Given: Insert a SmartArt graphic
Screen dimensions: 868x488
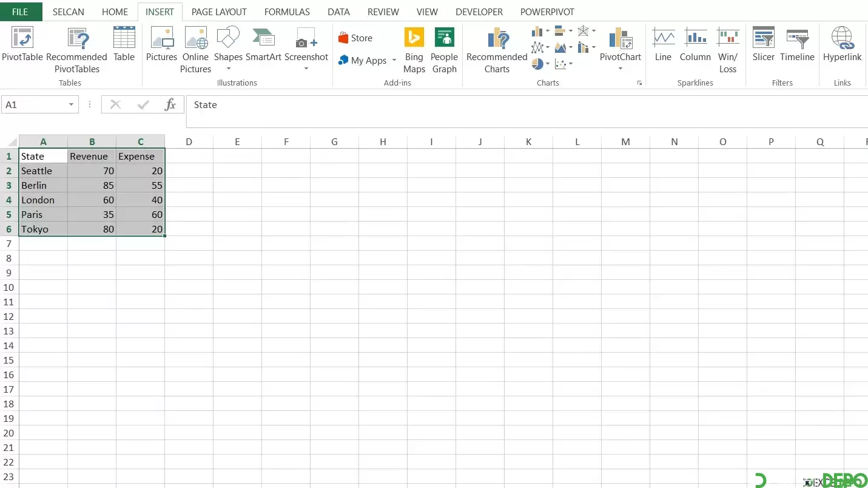Looking at the screenshot, I should click(x=263, y=44).
